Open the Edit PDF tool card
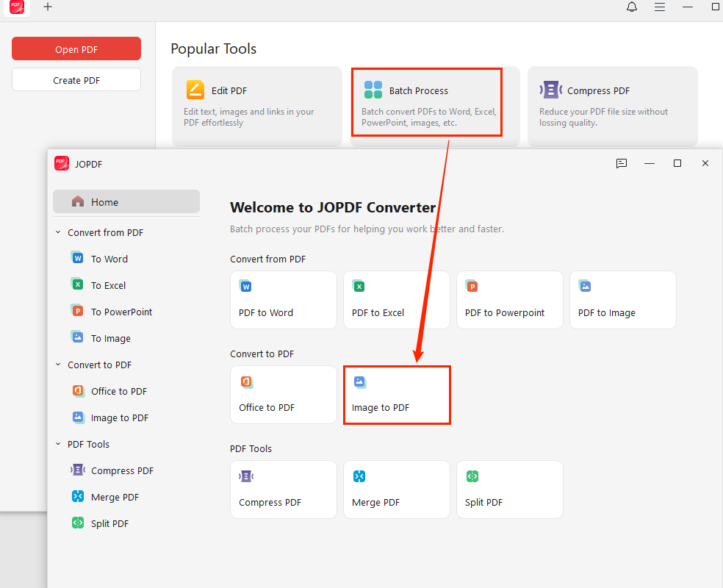723x588 pixels. tap(257, 106)
